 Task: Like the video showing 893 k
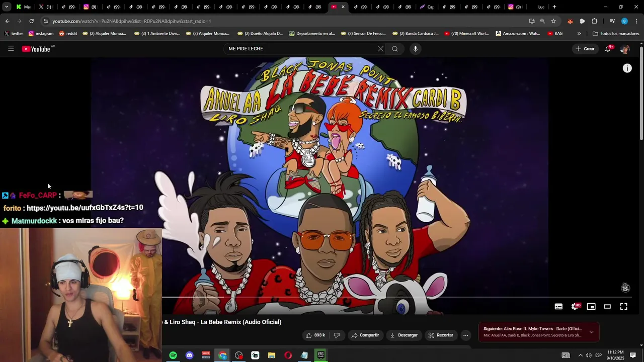click(315, 335)
